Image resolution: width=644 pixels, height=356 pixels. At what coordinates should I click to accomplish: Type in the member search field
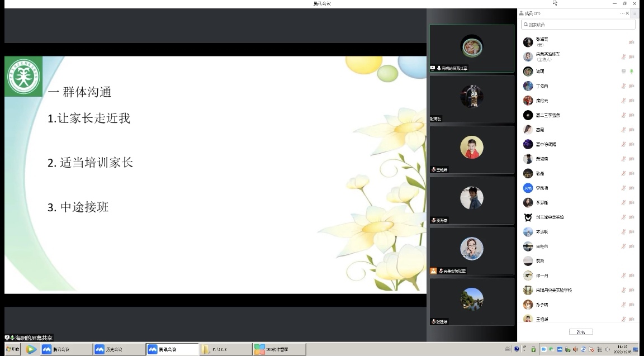click(x=579, y=25)
